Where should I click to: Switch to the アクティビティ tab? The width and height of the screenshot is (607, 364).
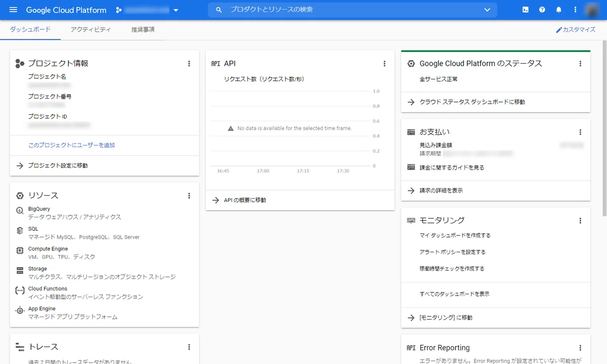click(x=91, y=30)
